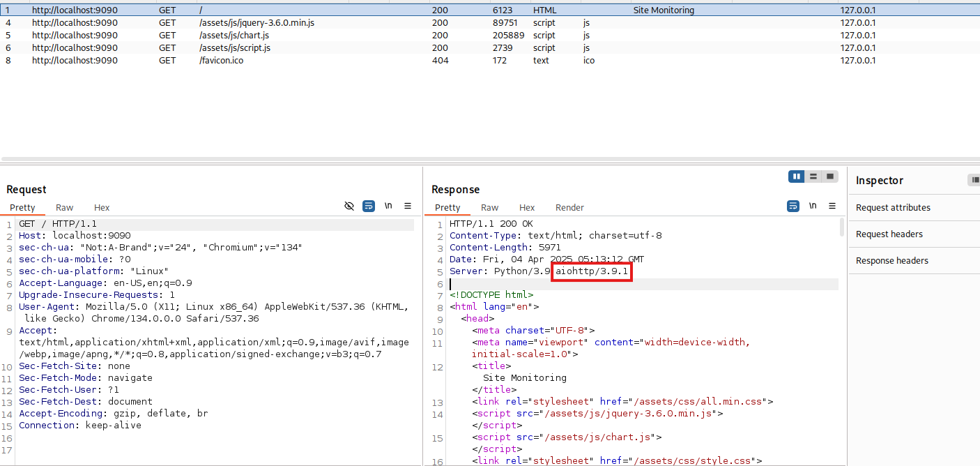
Task: Click aiohttp/3.9.1 in Server header
Action: pos(592,271)
